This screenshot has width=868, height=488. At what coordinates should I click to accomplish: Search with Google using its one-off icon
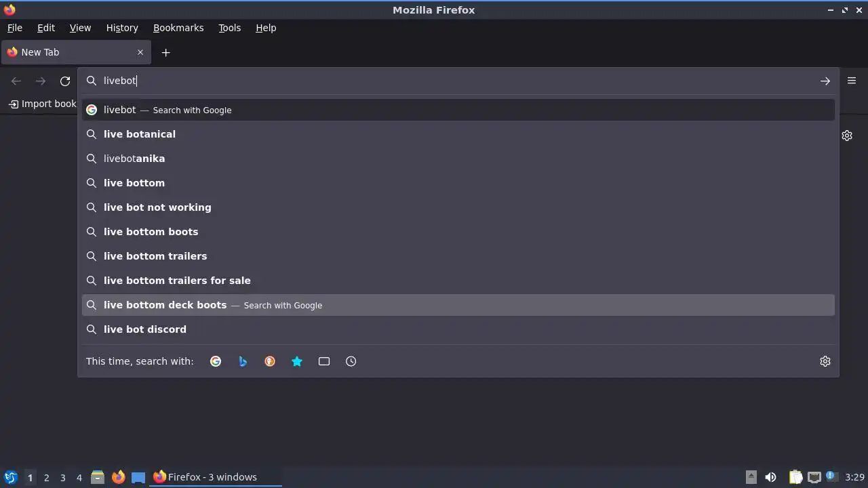[x=216, y=361]
